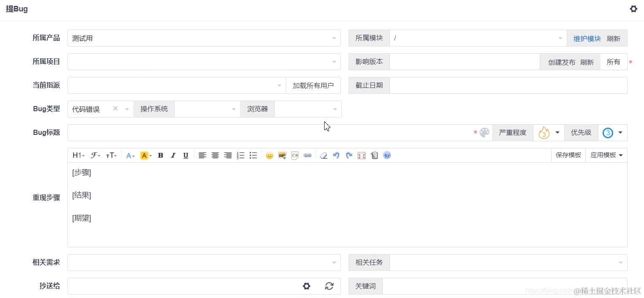644x298 pixels.
Task: Refresh the cc recipient list
Action: pos(329,286)
